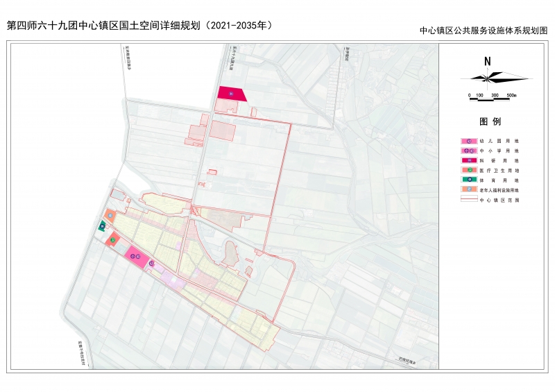Screen dimensions: 555x392
Task: Click the legend label '中心镇区范围'
Action: coord(499,200)
